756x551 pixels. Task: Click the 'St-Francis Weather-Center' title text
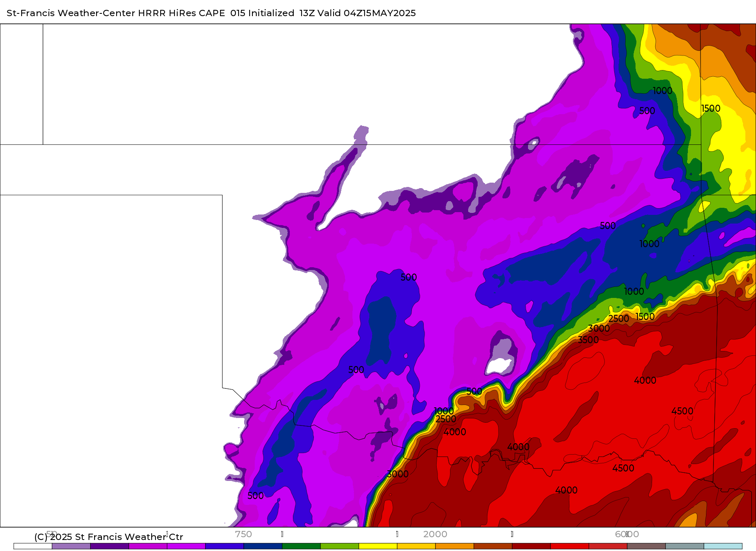point(71,13)
